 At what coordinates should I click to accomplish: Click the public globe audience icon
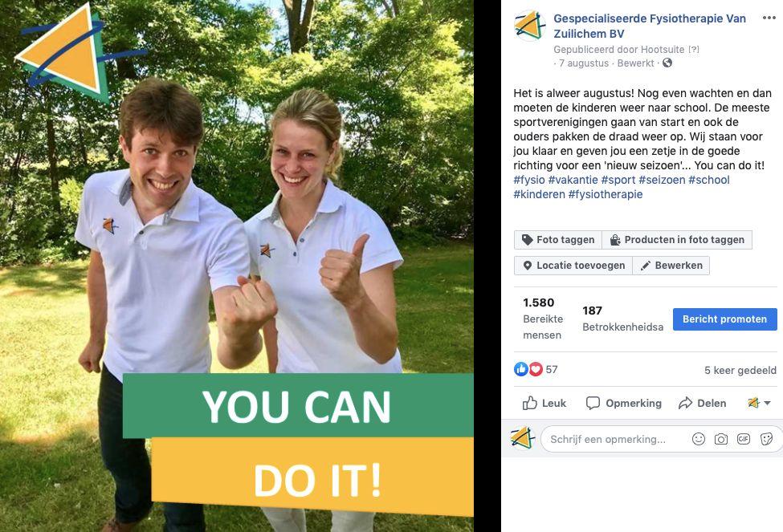667,63
